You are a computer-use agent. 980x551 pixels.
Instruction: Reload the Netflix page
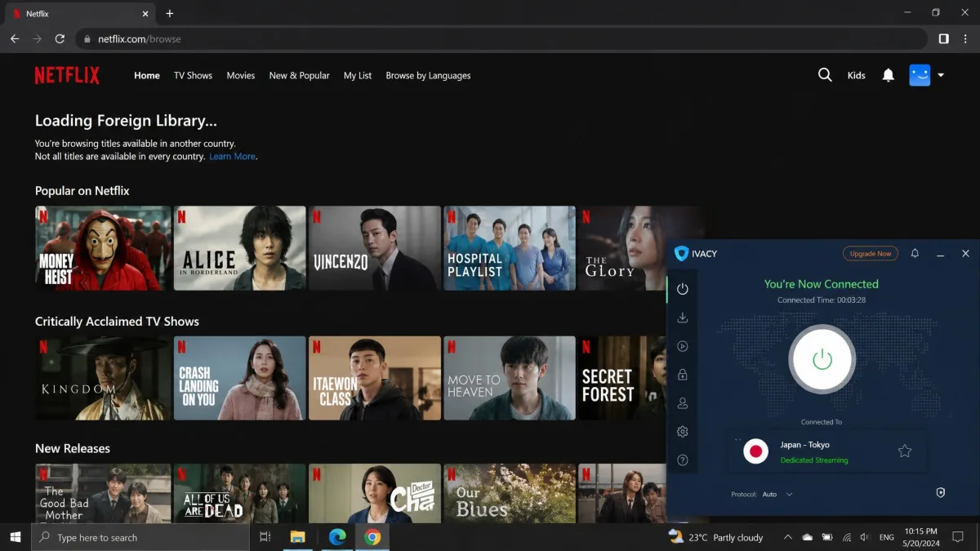pyautogui.click(x=60, y=38)
